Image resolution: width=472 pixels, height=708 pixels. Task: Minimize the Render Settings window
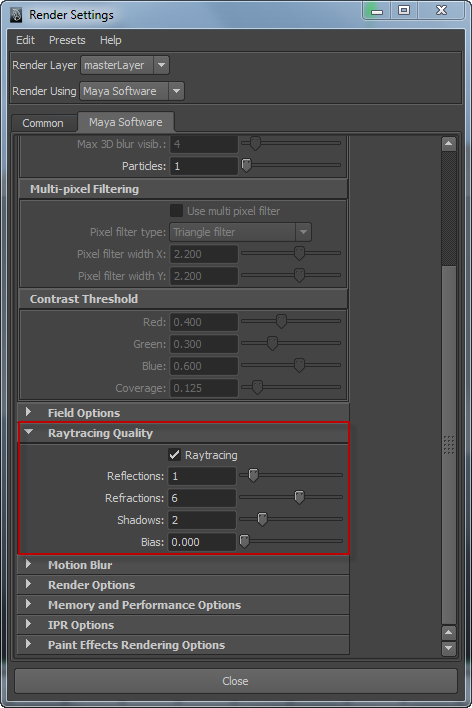pos(377,11)
